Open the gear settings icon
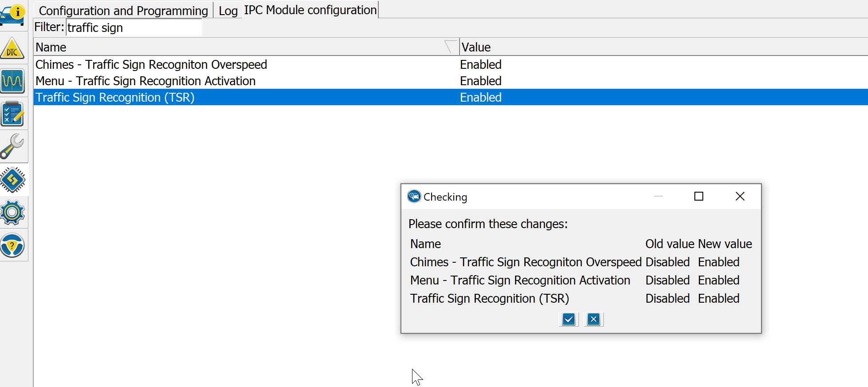 pyautogui.click(x=12, y=213)
